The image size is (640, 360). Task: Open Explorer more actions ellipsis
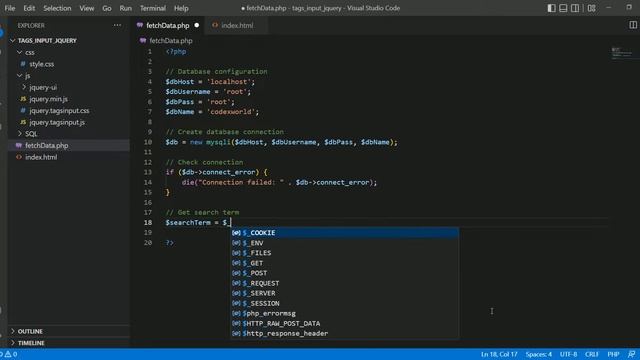pos(118,25)
